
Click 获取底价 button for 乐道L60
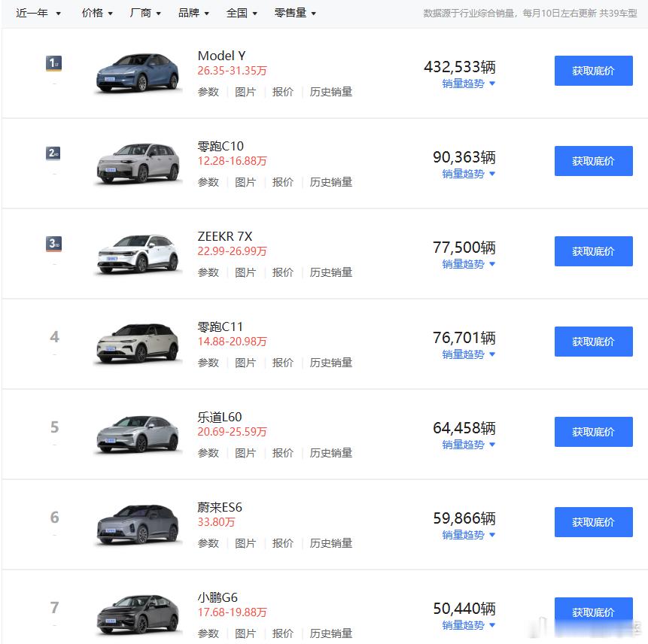(593, 432)
